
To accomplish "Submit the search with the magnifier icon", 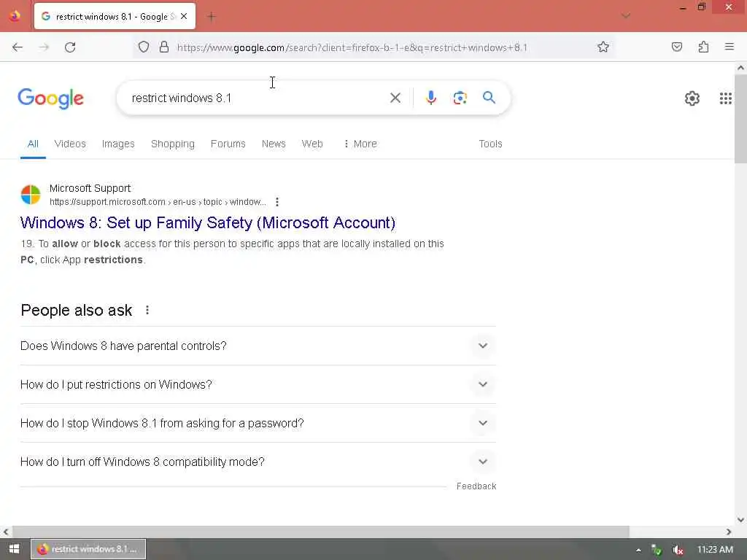I will coord(489,98).
